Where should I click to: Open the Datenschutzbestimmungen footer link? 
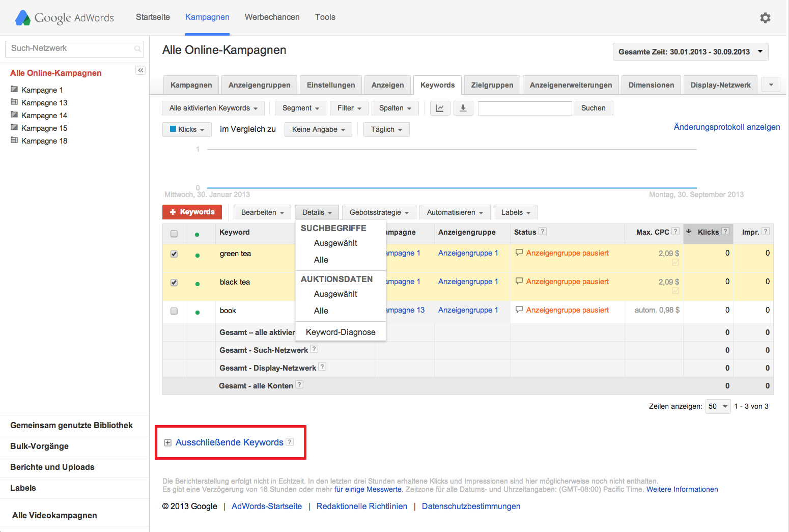(x=471, y=506)
